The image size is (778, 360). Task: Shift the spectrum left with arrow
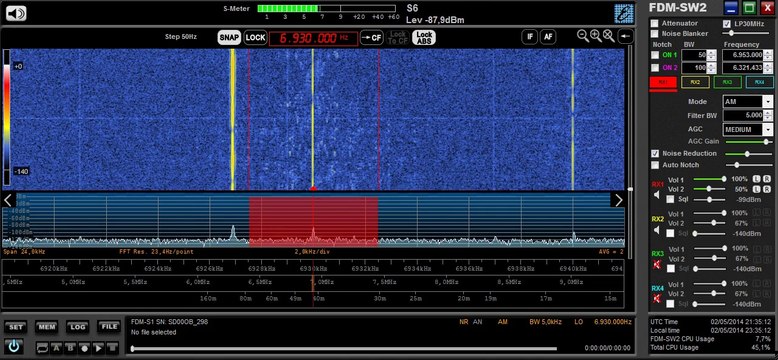(x=8, y=200)
